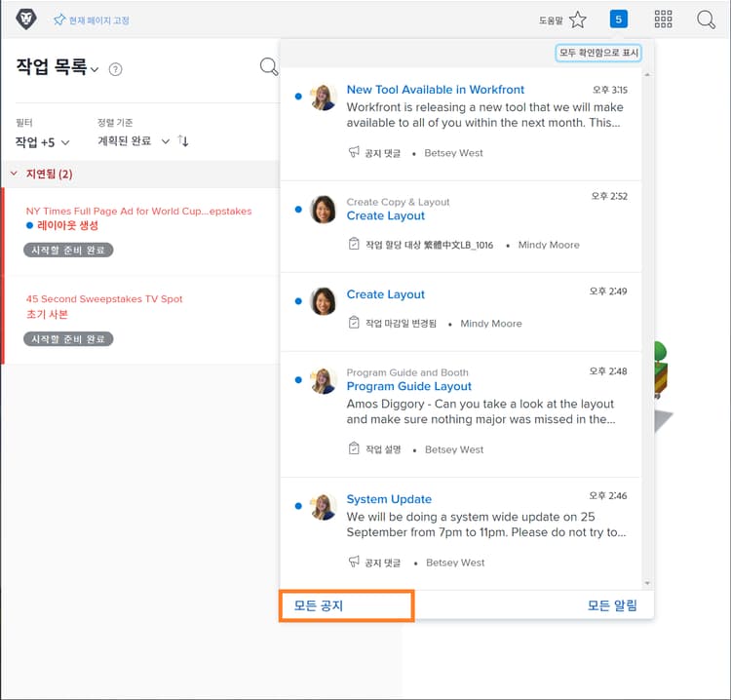Open the notifications badge showing 5
The image size is (731, 700).
coord(618,19)
